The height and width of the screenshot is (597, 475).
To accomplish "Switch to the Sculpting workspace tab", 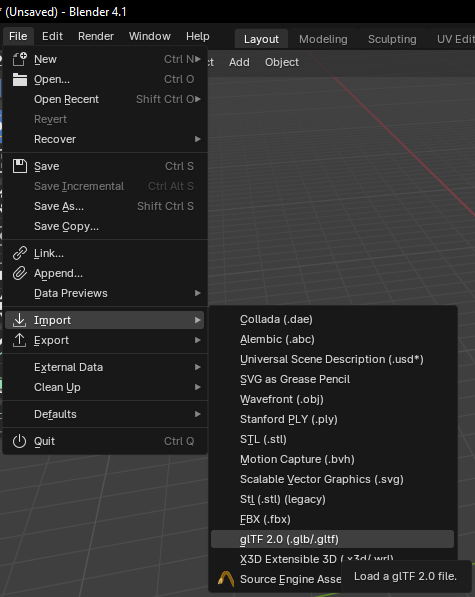I will click(x=392, y=39).
